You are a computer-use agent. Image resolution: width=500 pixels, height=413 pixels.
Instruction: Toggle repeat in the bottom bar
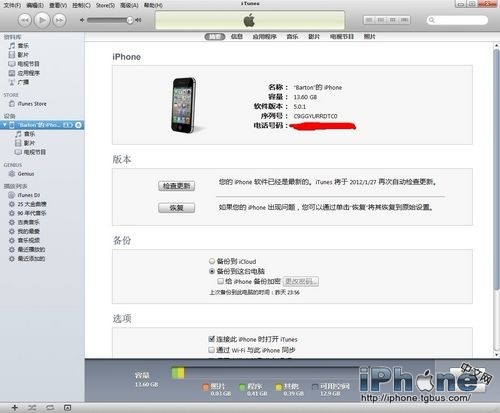pyautogui.click(x=50, y=408)
